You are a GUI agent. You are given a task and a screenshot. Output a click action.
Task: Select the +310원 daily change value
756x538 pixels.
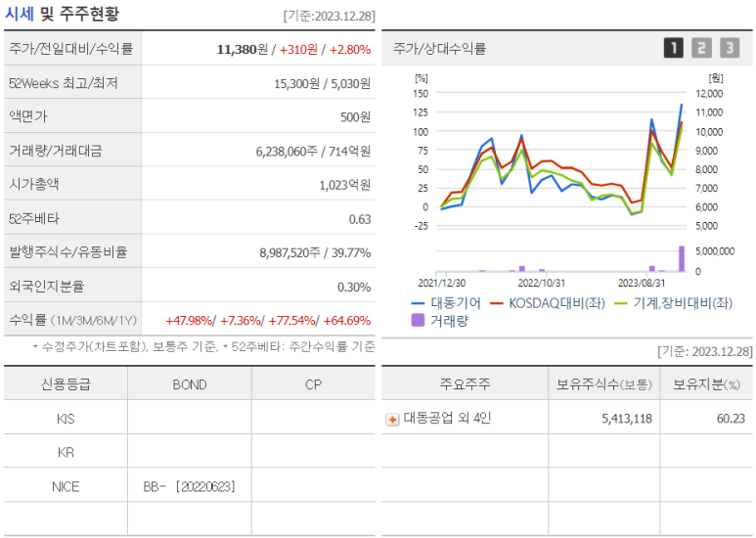[x=298, y=49]
